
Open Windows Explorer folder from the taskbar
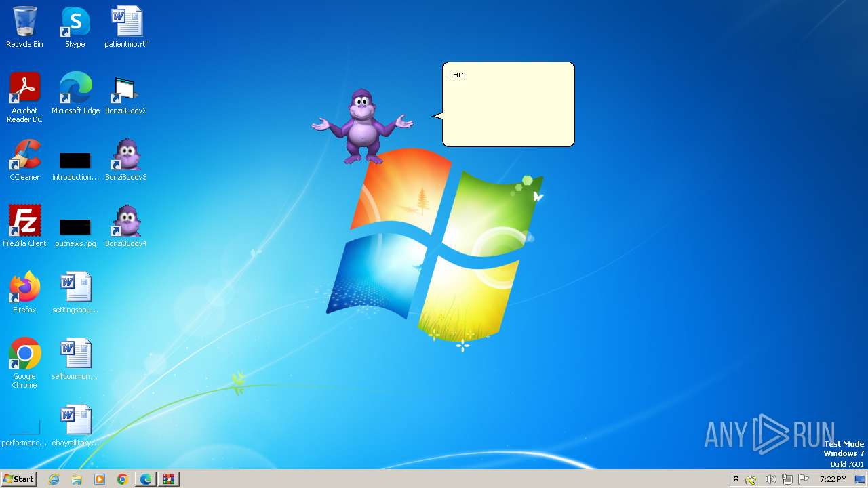pyautogui.click(x=77, y=479)
